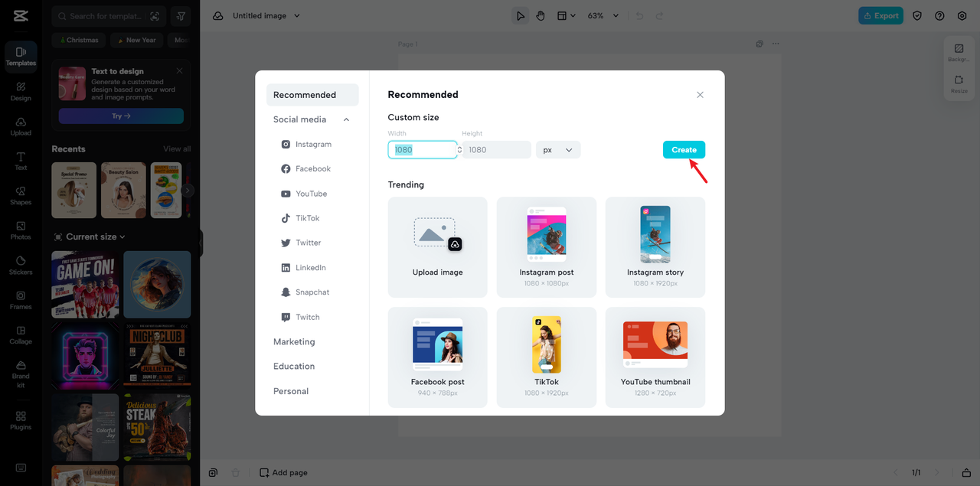The height and width of the screenshot is (486, 980).
Task: Select YouTube in social media list
Action: coord(304,194)
